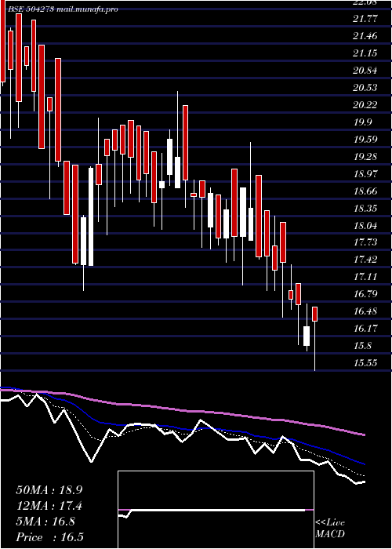The height and width of the screenshot is (549, 392).
Task: Select the 20.53 price axis label
Action: click(365, 88)
